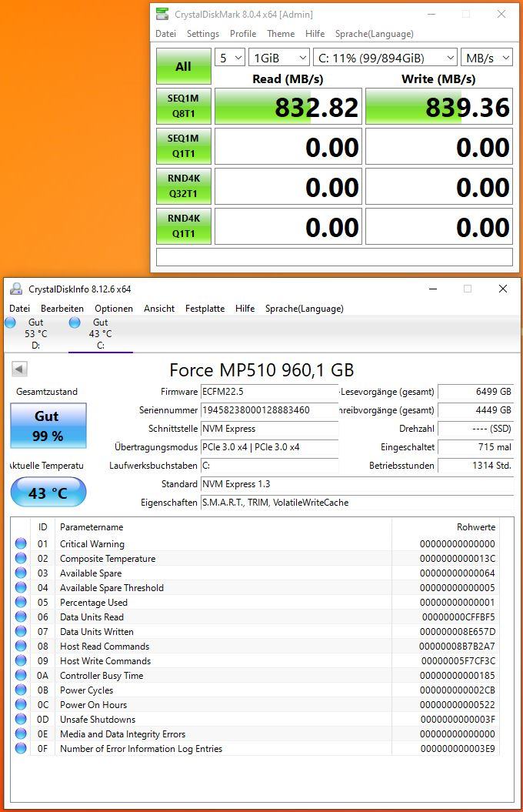Open Sprache(Language) menu in CrystalDiskInfo

(x=304, y=309)
